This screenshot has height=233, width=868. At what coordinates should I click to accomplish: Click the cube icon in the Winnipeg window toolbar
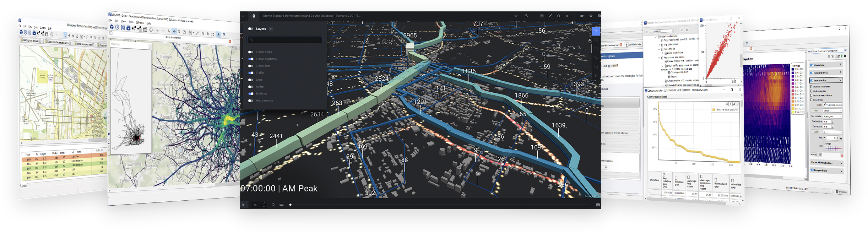(21, 32)
